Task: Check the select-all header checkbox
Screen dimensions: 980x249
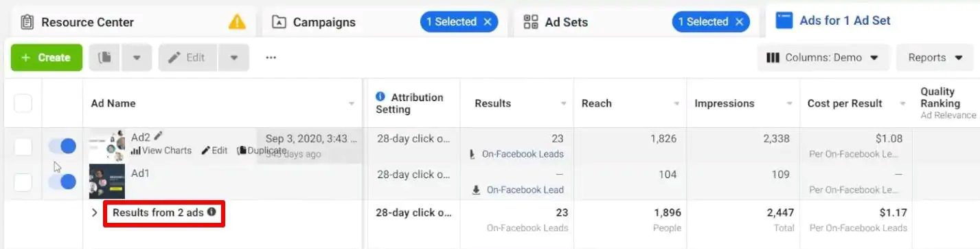Action: tap(23, 103)
